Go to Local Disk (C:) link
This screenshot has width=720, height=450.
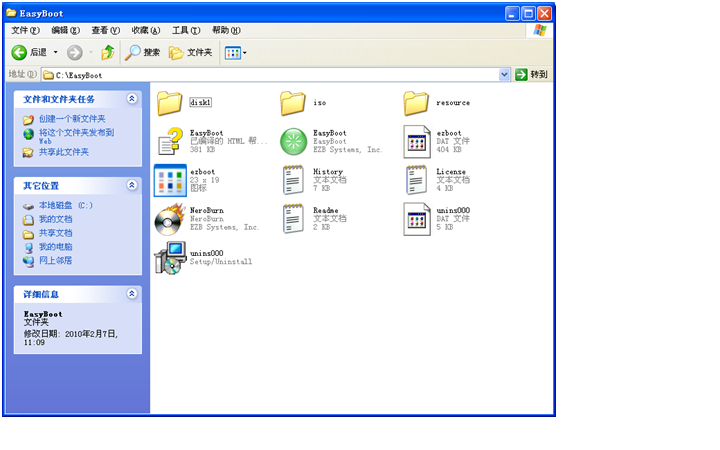(x=66, y=205)
